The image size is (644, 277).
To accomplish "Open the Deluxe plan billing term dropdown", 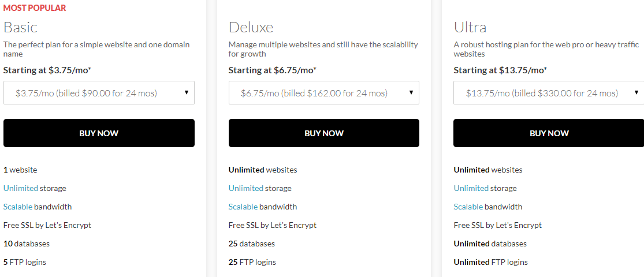I will pos(323,93).
